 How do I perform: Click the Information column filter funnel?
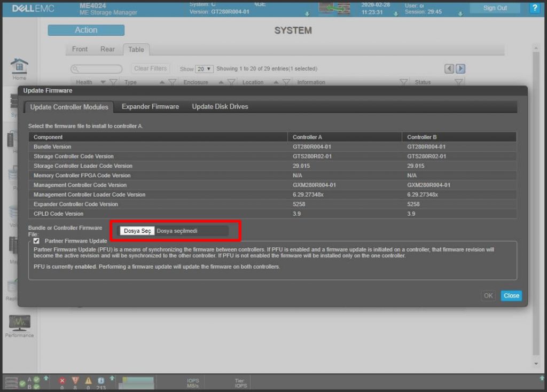click(x=404, y=82)
